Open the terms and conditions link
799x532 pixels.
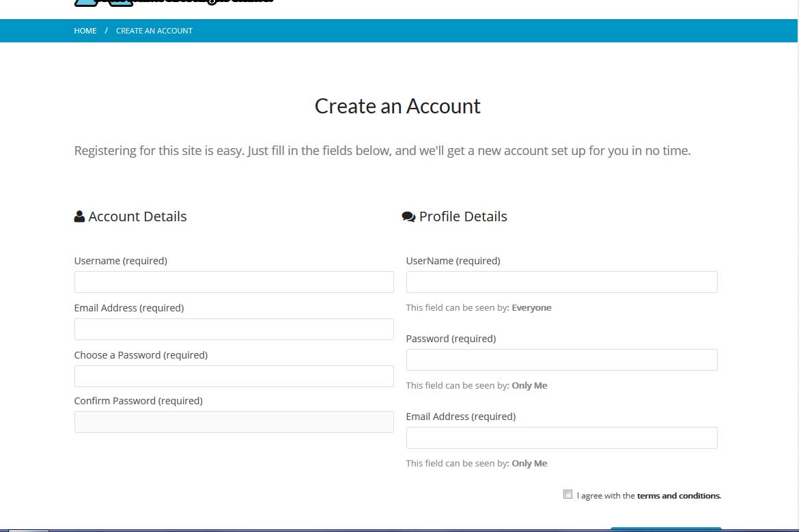pyautogui.click(x=678, y=496)
